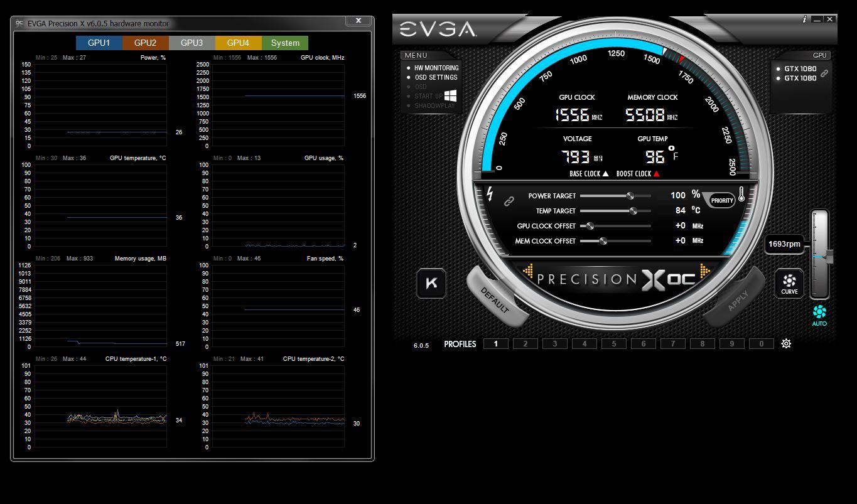Select profile slot 7

tap(673, 343)
